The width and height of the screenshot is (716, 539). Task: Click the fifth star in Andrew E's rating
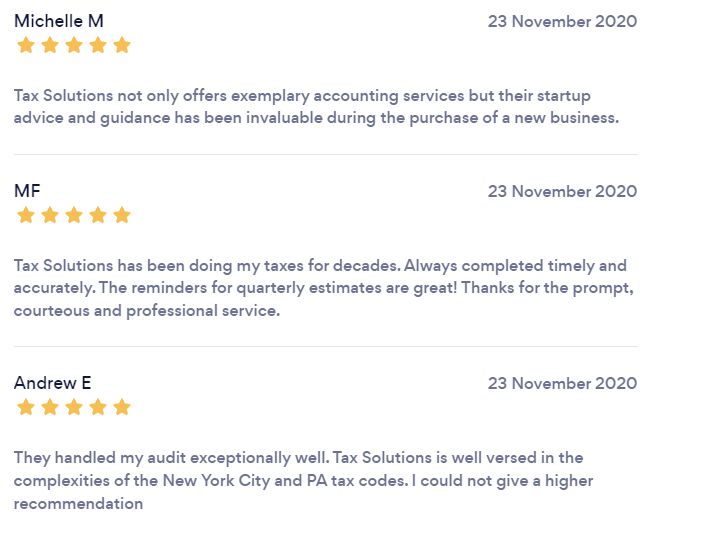pyautogui.click(x=122, y=407)
